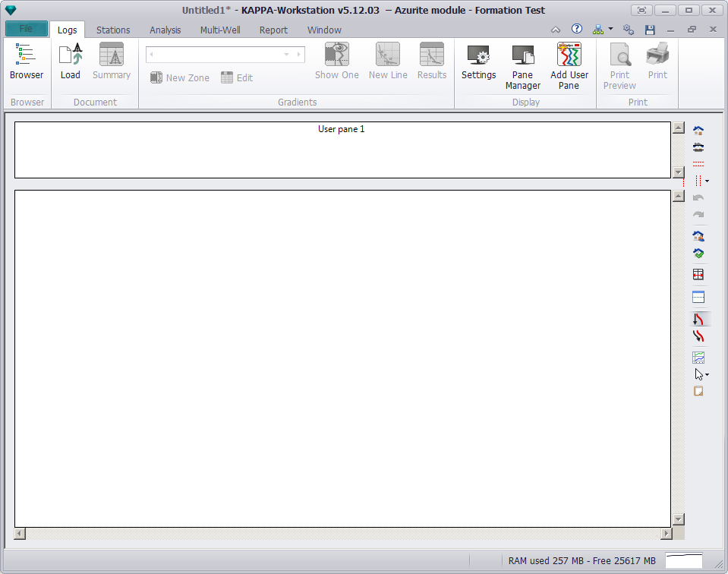
Task: Click the clipboard icon in the side toolbar
Action: pyautogui.click(x=698, y=391)
